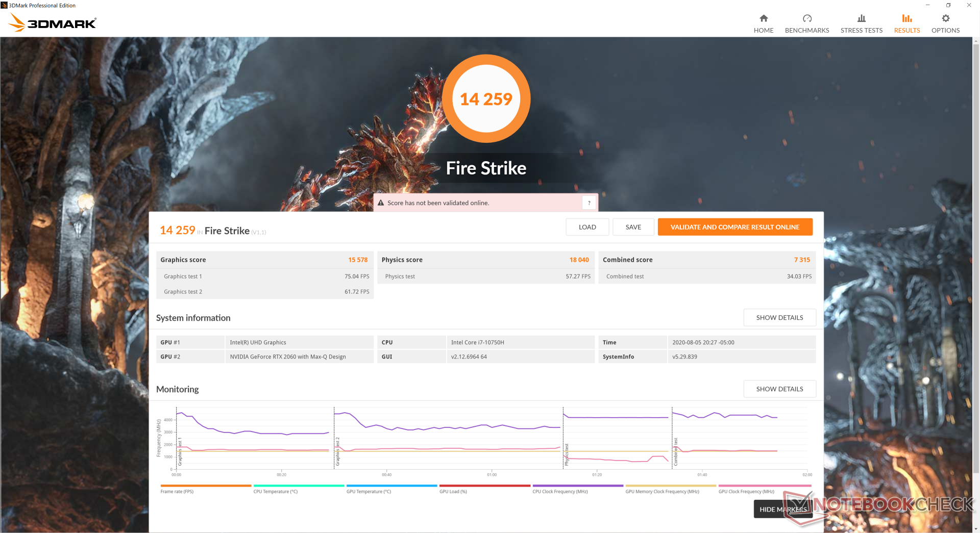Screen dimensions: 980x533
Task: Show details for Monitoring
Action: click(779, 389)
